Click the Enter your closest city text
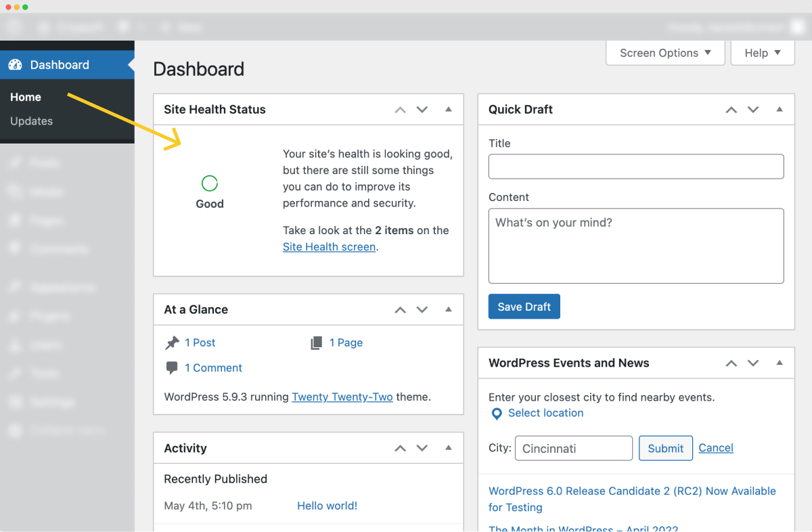The image size is (812, 532). click(602, 397)
